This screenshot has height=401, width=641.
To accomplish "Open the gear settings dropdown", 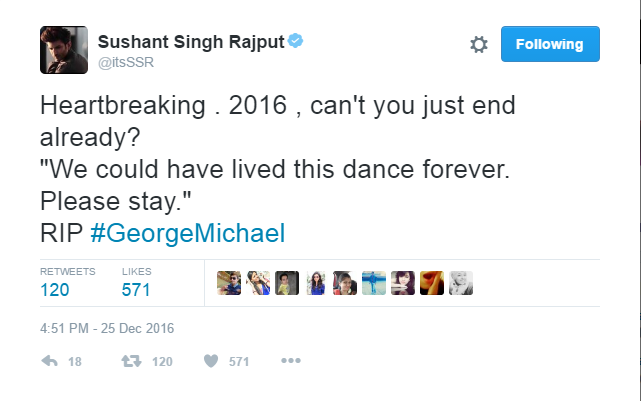I will pos(478,45).
